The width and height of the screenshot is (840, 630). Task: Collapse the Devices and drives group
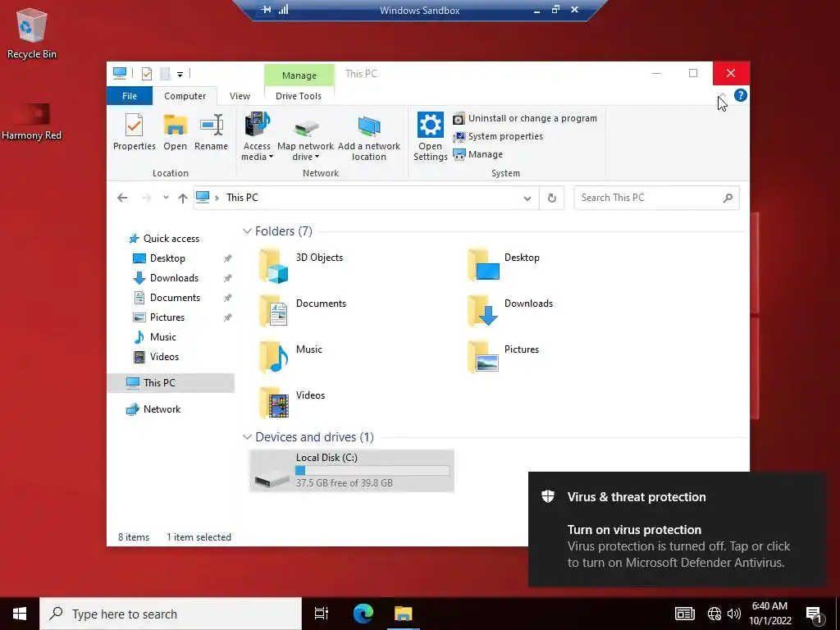[247, 437]
